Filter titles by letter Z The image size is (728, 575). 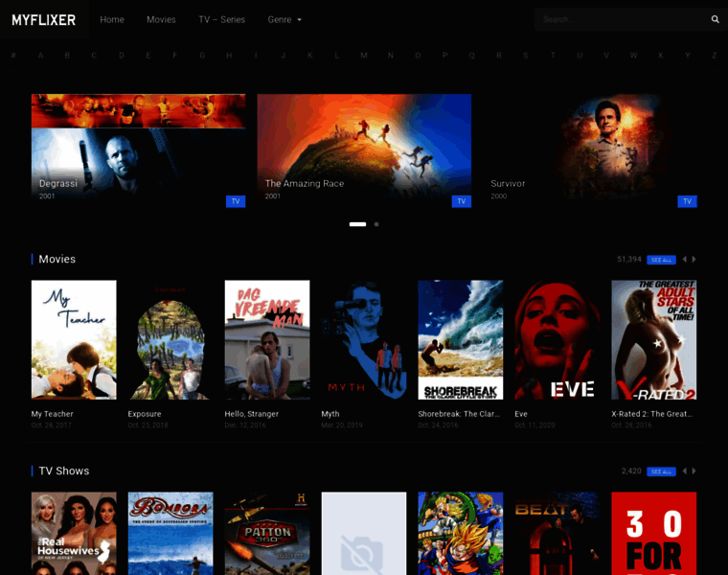714,56
